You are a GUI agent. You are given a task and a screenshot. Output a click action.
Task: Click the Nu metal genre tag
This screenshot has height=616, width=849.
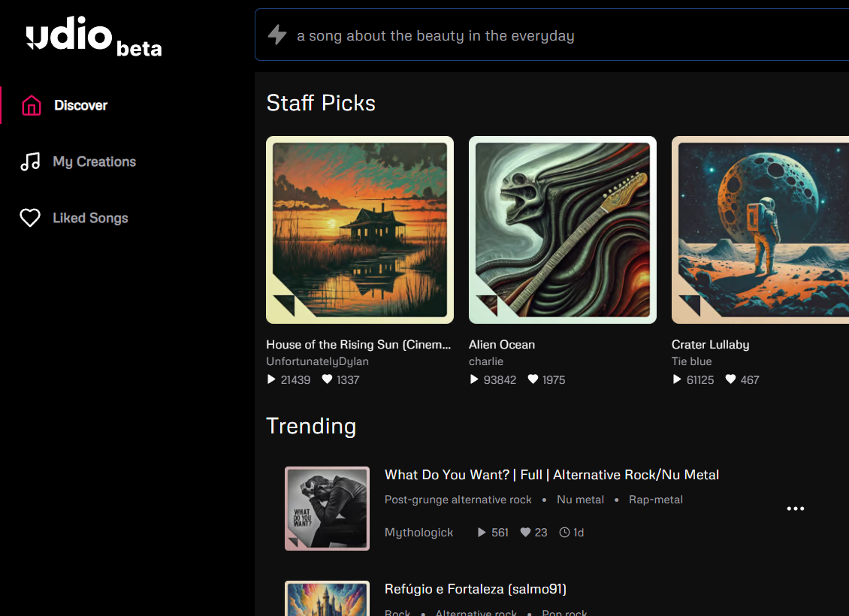click(580, 500)
